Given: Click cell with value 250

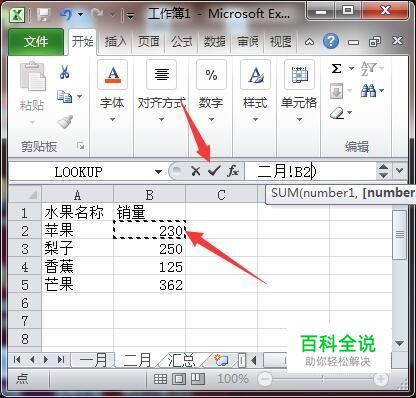Looking at the screenshot, I should pyautogui.click(x=149, y=248).
